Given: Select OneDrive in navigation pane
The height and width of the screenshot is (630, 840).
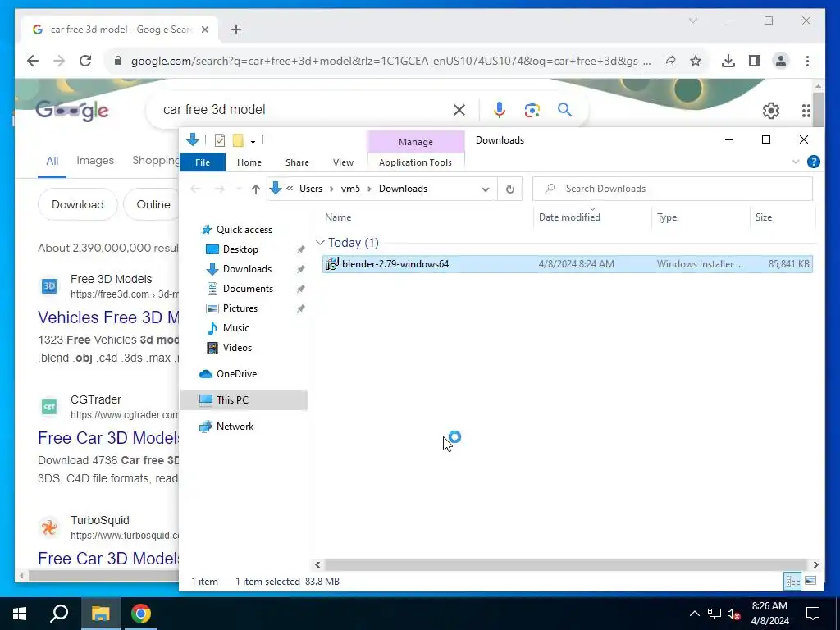Looking at the screenshot, I should [x=236, y=374].
